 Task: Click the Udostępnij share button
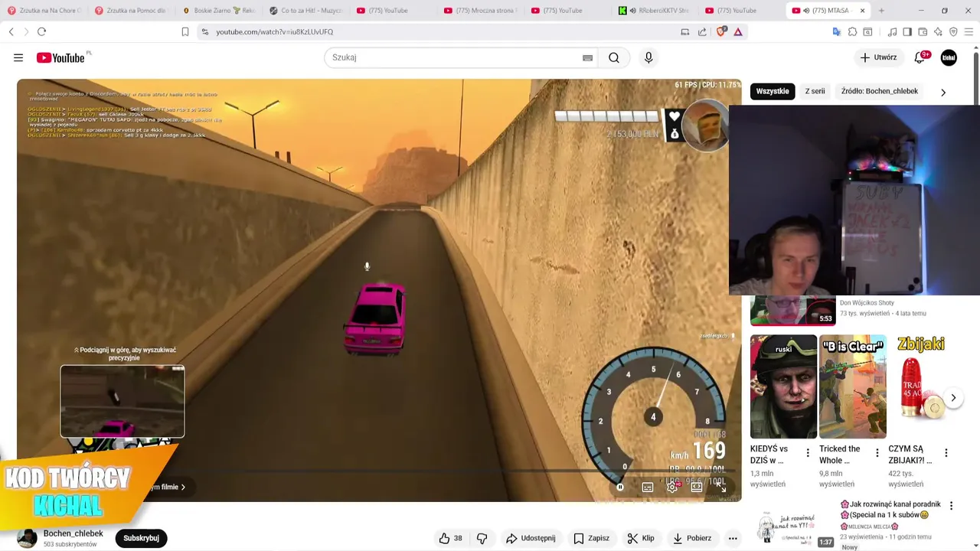pos(531,538)
